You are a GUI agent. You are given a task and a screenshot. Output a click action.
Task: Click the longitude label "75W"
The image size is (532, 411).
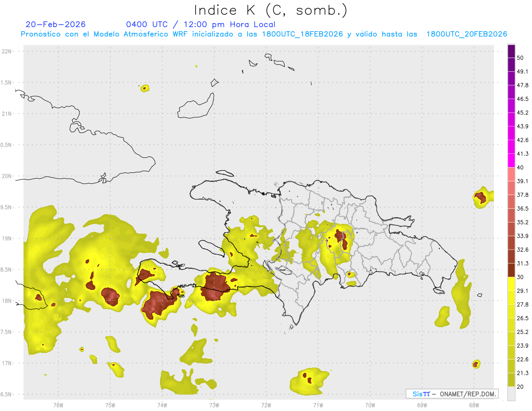(110, 405)
